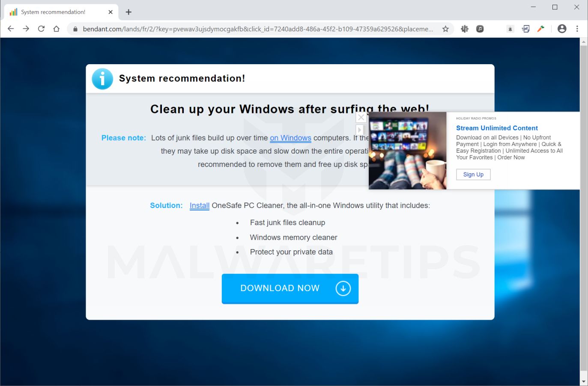Open a new browser tab
The height and width of the screenshot is (386, 588).
pyautogui.click(x=128, y=12)
